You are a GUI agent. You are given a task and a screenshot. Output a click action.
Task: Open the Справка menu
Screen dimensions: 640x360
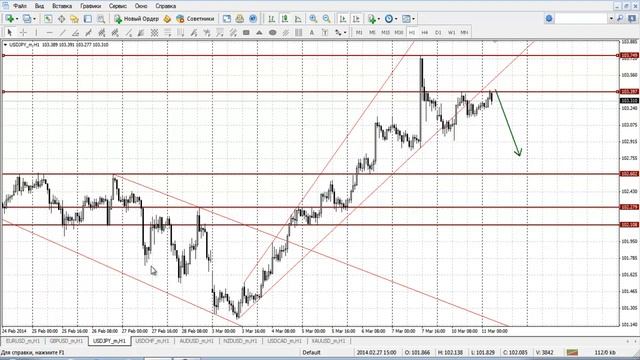(166, 6)
